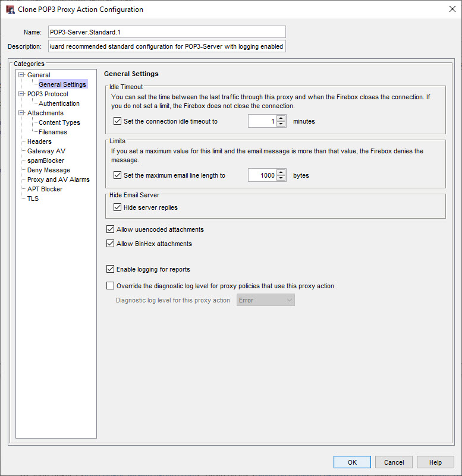Click the WatchGuard app icon in title bar
Viewport: 462px width, 476px height.
tap(10, 10)
